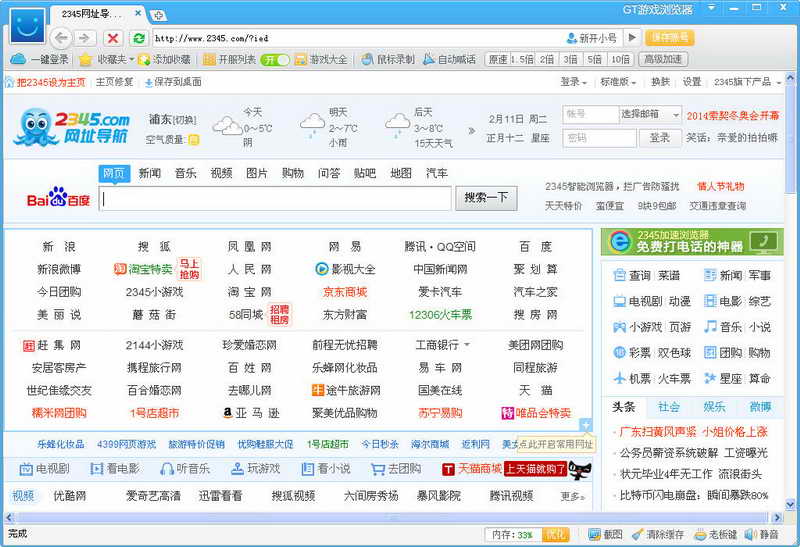The width and height of the screenshot is (800, 547).
Task: Click 免费打电话的神器 banner
Action: pyautogui.click(x=692, y=242)
